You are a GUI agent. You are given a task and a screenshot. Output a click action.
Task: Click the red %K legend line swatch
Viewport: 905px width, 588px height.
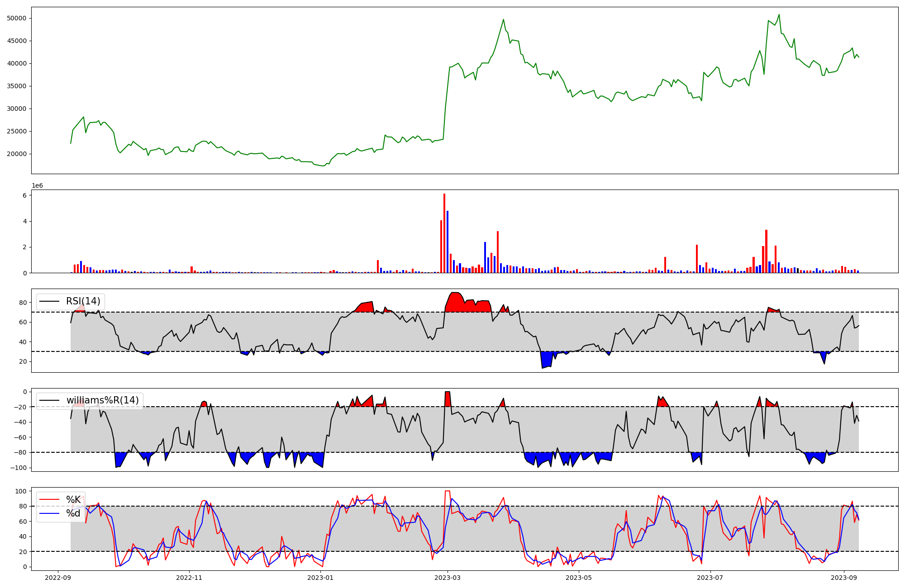coord(49,499)
